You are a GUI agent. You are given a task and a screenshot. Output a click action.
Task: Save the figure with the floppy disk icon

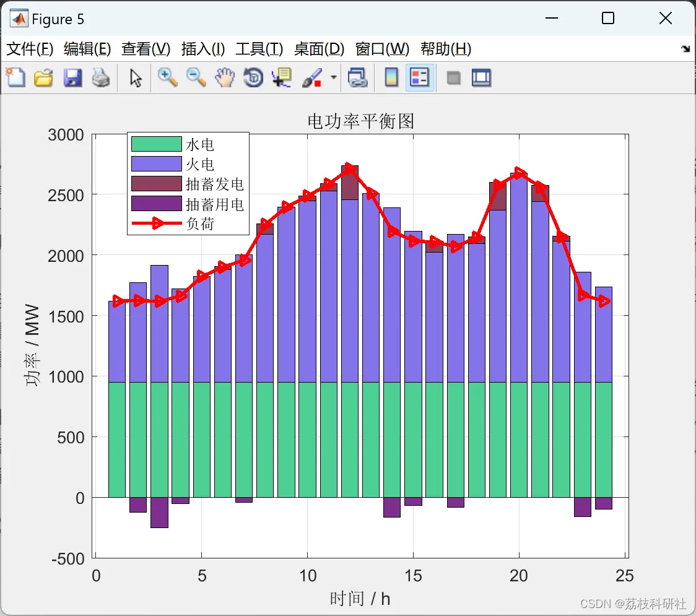[x=72, y=77]
